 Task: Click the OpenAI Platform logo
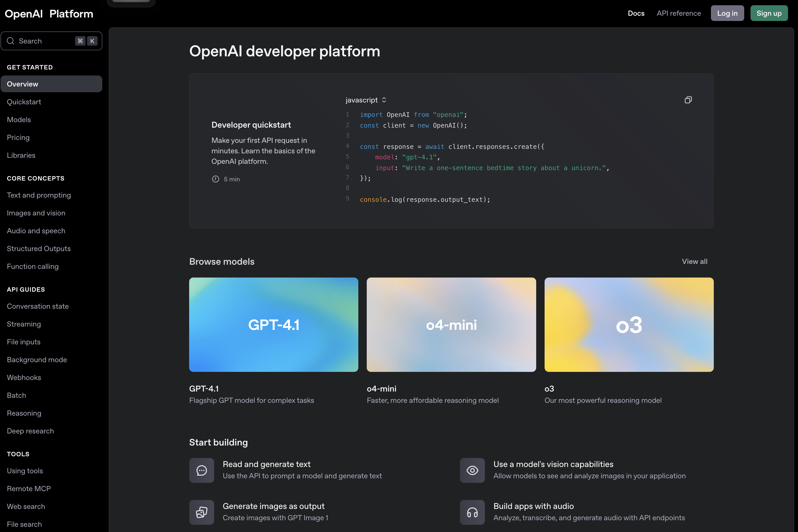click(x=49, y=14)
